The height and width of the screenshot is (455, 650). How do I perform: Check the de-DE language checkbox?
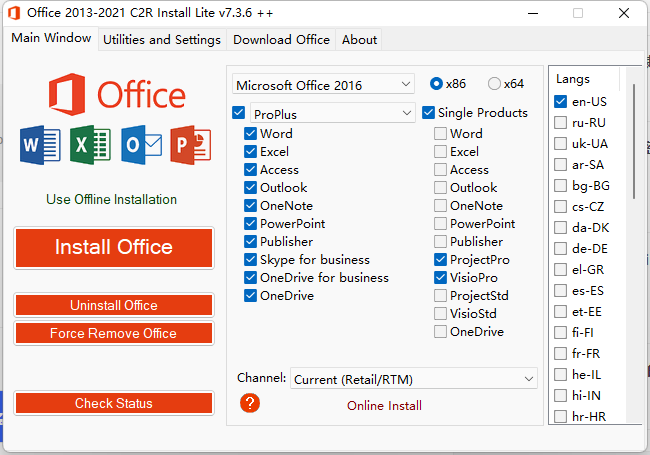coord(561,249)
